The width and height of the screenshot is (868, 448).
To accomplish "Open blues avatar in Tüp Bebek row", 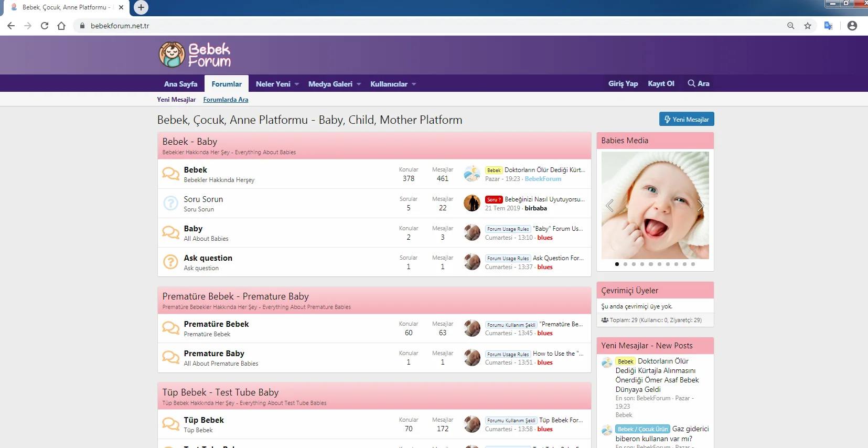I will point(472,424).
